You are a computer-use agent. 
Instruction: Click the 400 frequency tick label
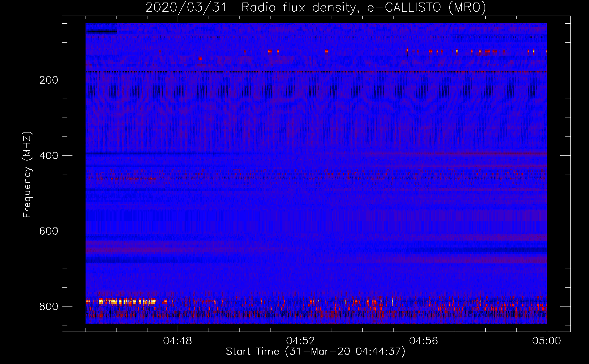tap(49, 156)
